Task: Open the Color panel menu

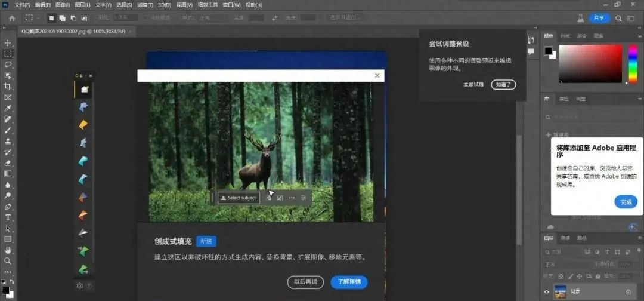Action: [640, 36]
